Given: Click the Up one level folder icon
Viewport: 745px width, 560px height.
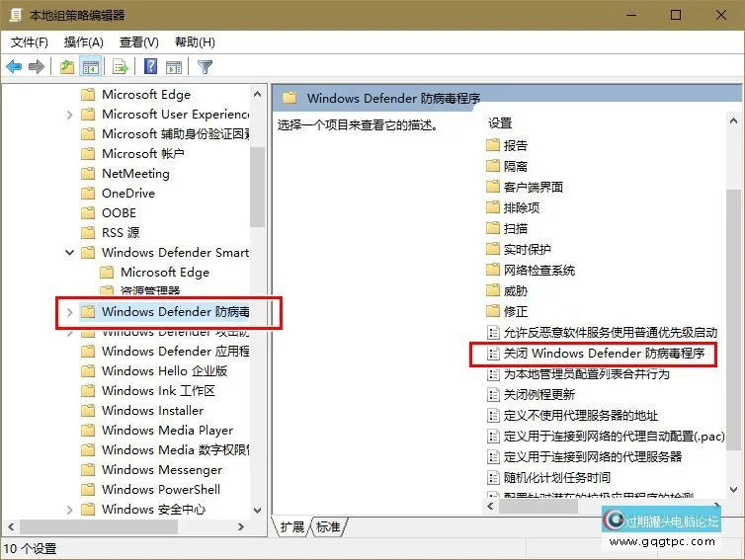Looking at the screenshot, I should coord(66,67).
